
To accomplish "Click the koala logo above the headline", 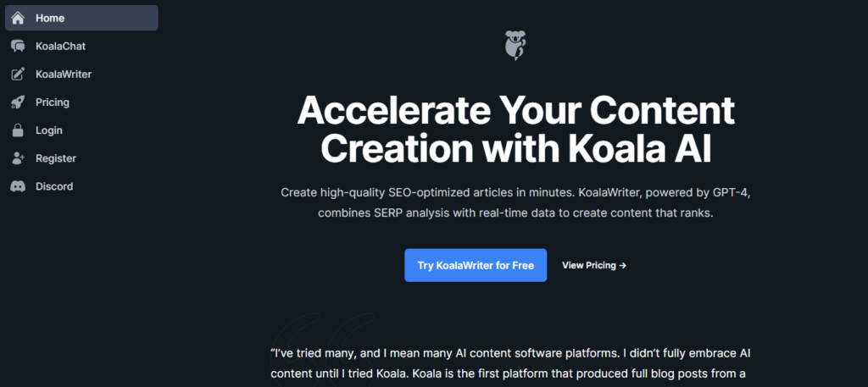I will (515, 45).
